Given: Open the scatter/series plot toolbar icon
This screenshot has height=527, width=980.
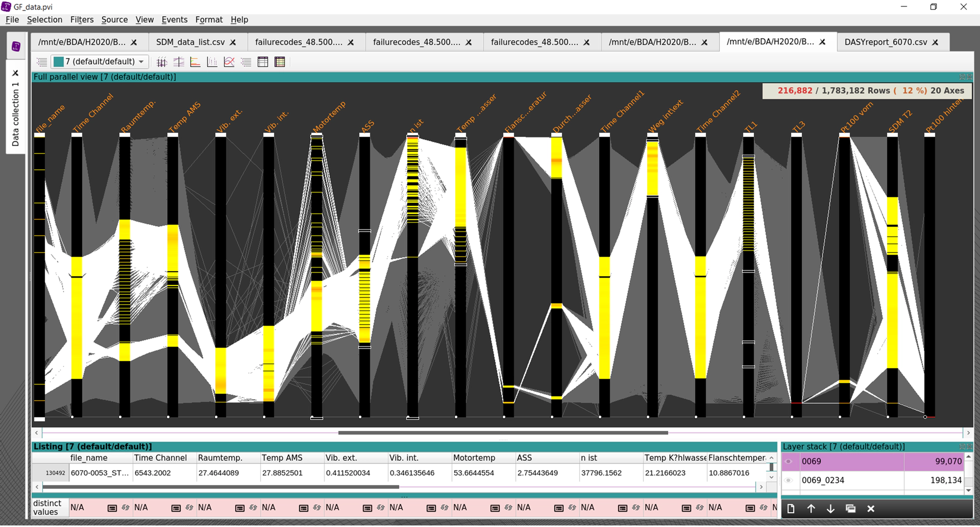Looking at the screenshot, I should tap(229, 62).
